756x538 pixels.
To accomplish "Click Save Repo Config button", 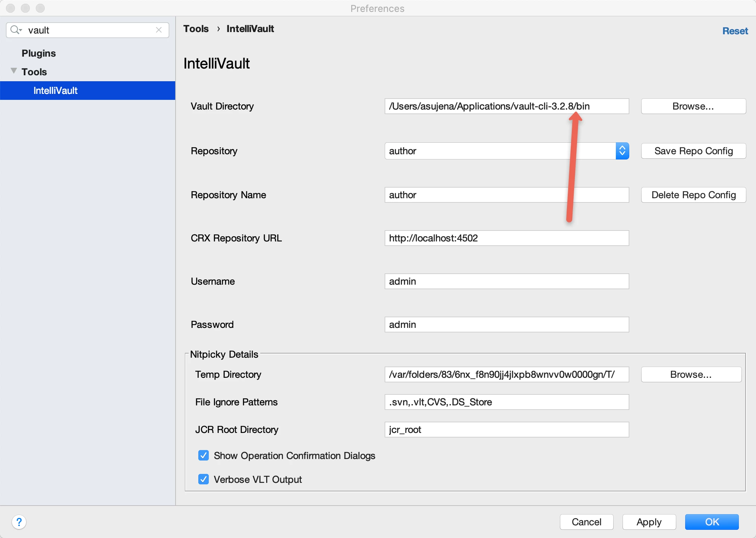I will click(693, 151).
